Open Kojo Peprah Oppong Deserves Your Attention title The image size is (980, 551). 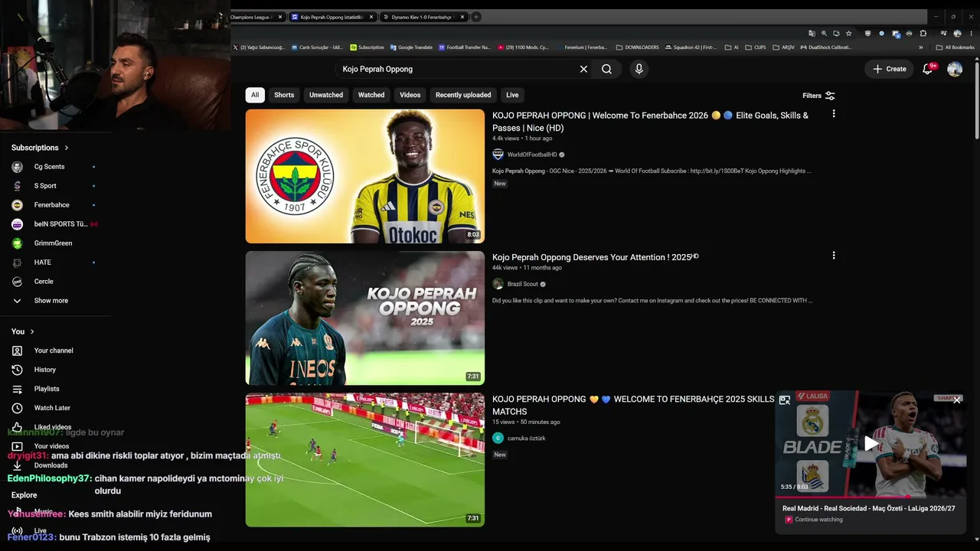tap(596, 257)
